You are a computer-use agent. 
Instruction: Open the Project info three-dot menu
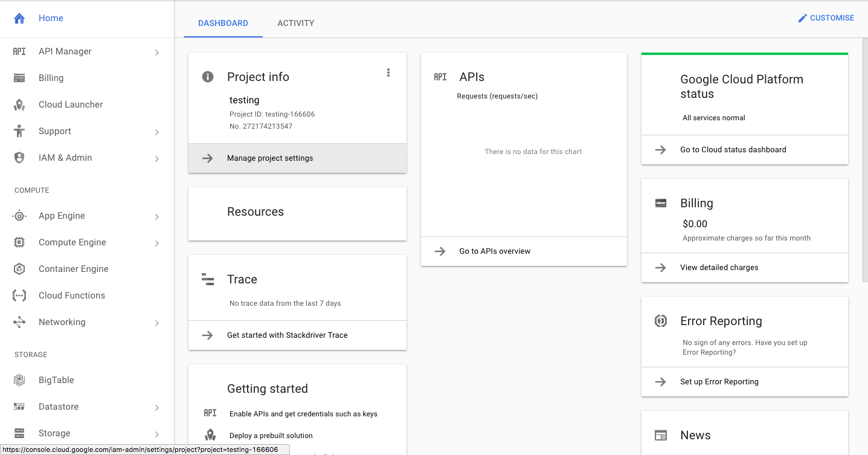[x=388, y=73]
